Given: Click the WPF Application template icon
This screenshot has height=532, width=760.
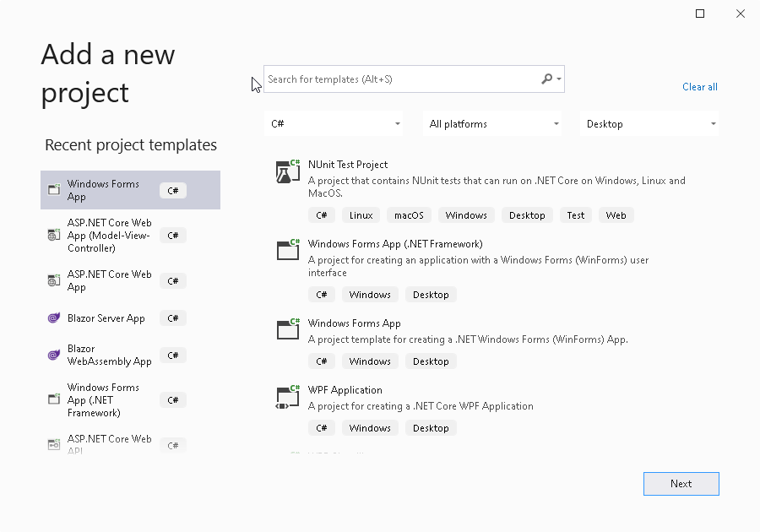Looking at the screenshot, I should [288, 397].
